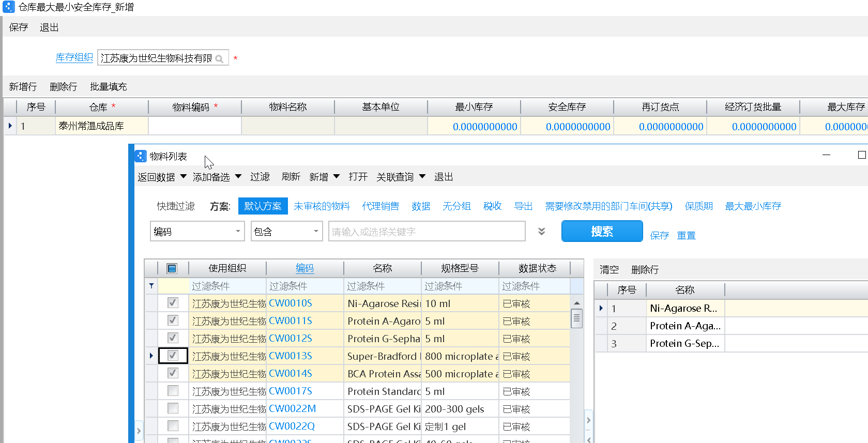Click the search icon in 库存组织 field
The width and height of the screenshot is (868, 443).
[x=219, y=59]
